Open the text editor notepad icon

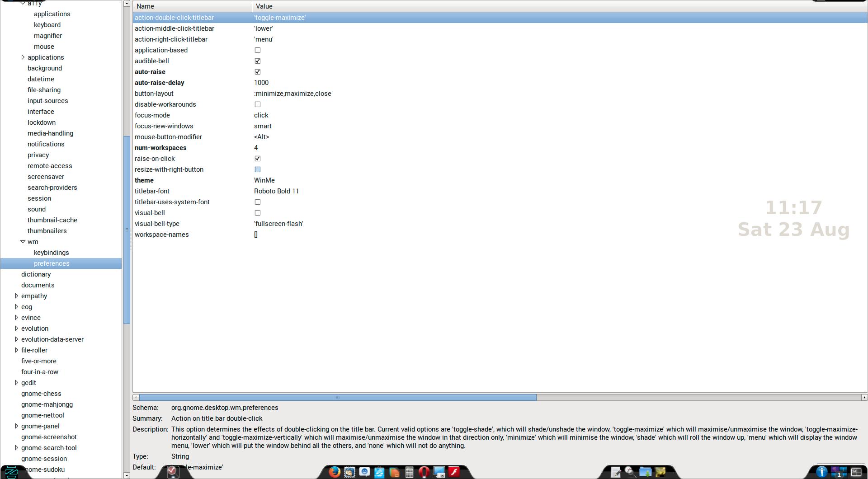pyautogui.click(x=616, y=472)
